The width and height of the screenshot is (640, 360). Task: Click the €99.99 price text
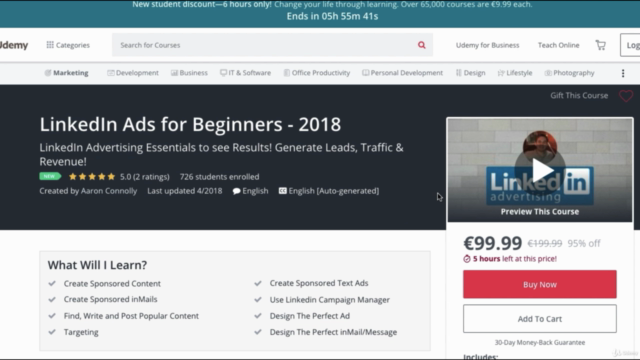493,243
